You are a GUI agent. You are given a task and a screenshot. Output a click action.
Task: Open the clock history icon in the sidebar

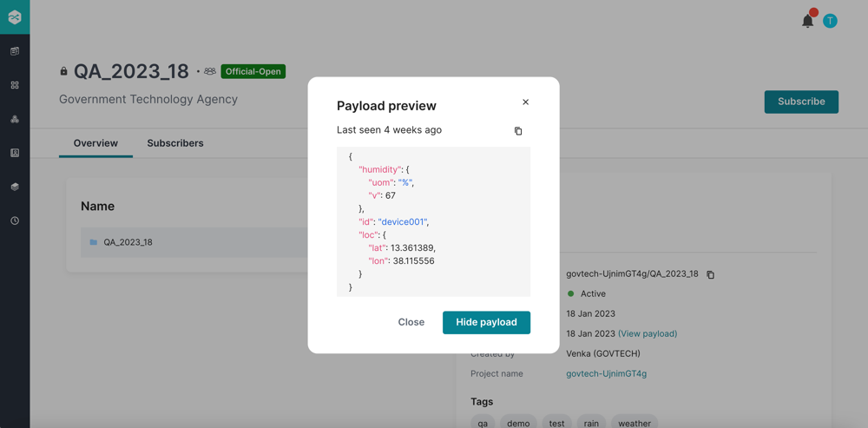[15, 221]
